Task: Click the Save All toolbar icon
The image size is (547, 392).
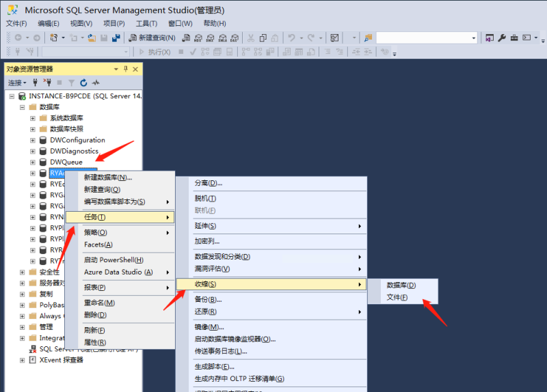Action: tap(116, 38)
